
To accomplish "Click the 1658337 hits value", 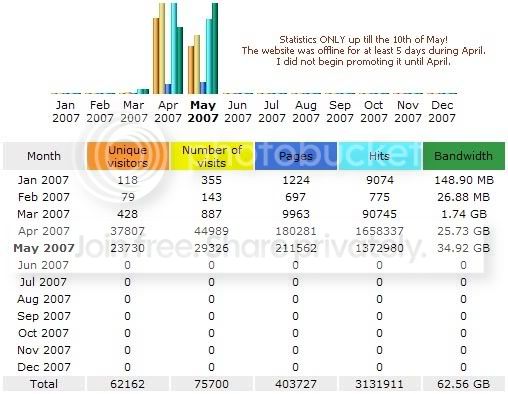I will [380, 231].
